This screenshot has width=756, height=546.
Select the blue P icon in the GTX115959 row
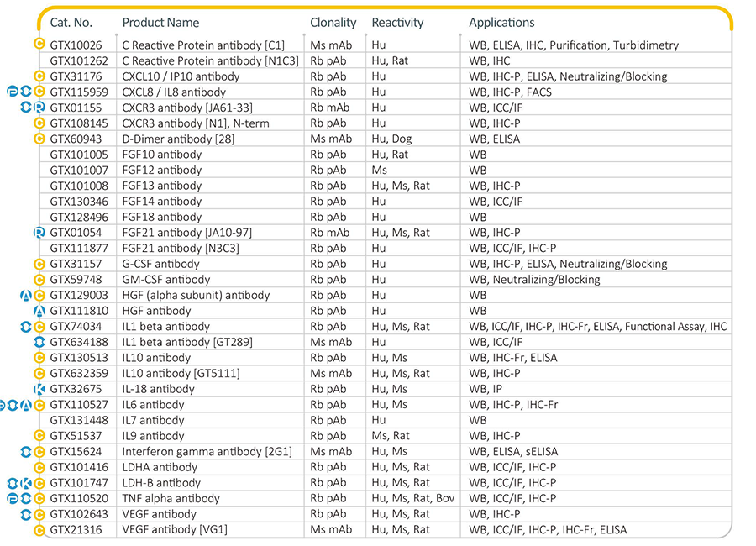click(13, 92)
